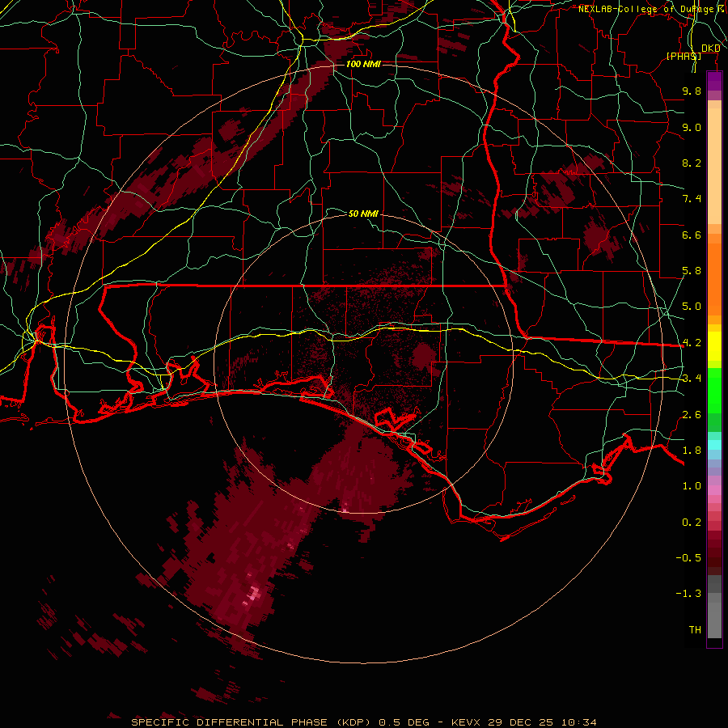This screenshot has height=728, width=728.
Task: Click the 4.2 value on the color scale
Action: coord(692,343)
